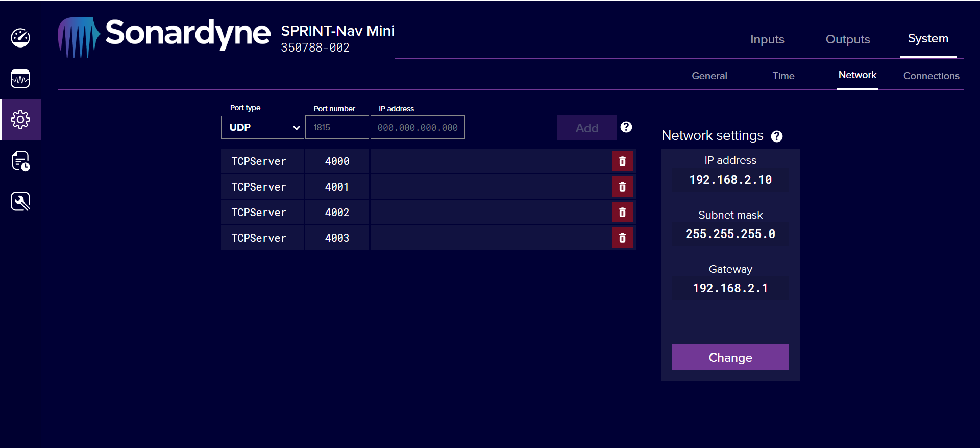
Task: Open the General sub-tab
Action: 709,76
